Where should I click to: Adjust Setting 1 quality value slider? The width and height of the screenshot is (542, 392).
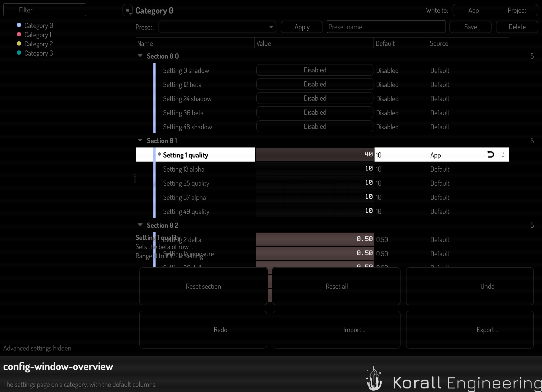click(x=315, y=155)
